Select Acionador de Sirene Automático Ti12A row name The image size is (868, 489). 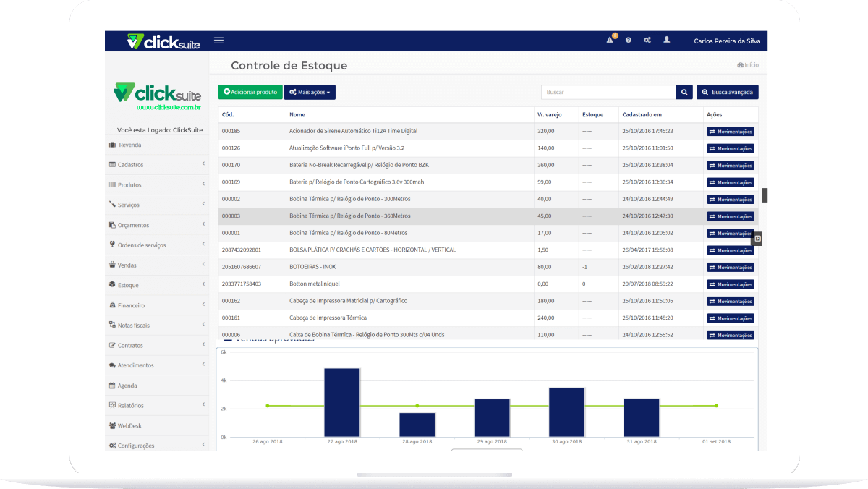coord(353,131)
